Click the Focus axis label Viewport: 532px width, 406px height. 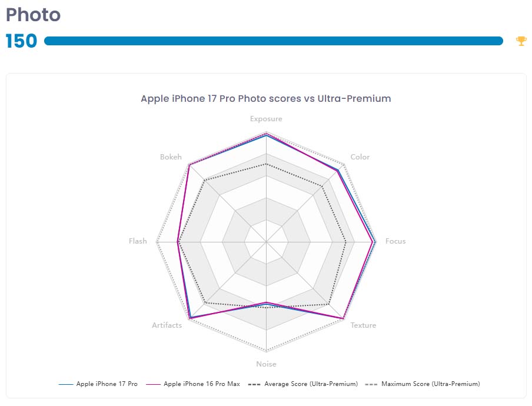(395, 241)
